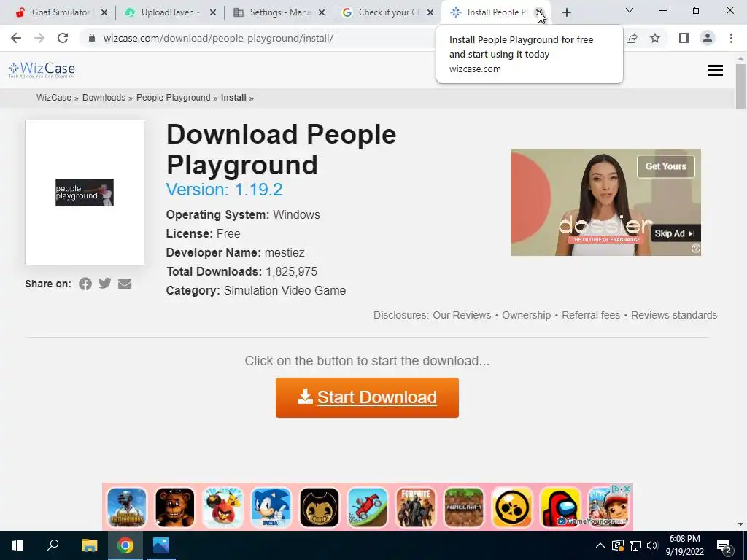Click the Brawl Stars game icon
Image resolution: width=747 pixels, height=560 pixels.
(511, 507)
